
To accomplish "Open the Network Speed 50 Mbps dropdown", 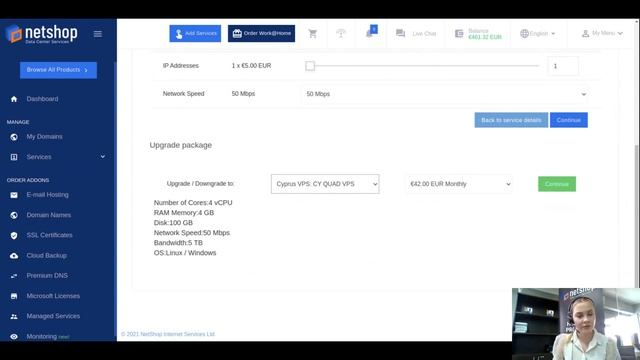I will point(446,94).
